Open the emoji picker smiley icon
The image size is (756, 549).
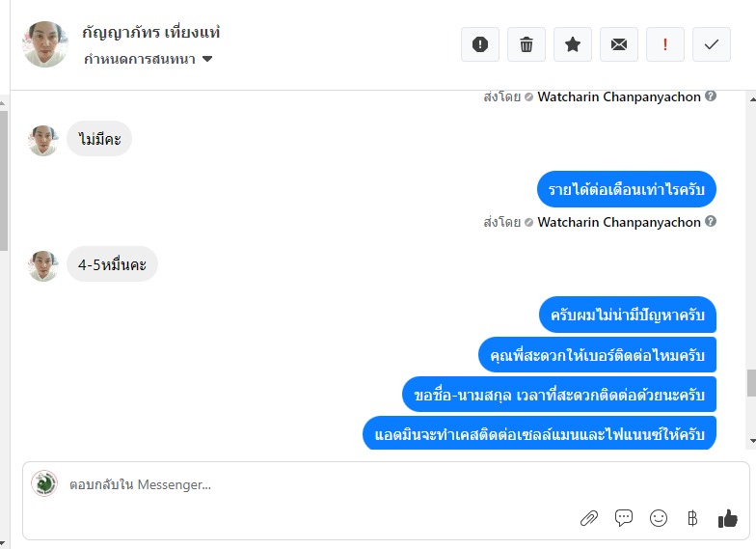tap(658, 518)
